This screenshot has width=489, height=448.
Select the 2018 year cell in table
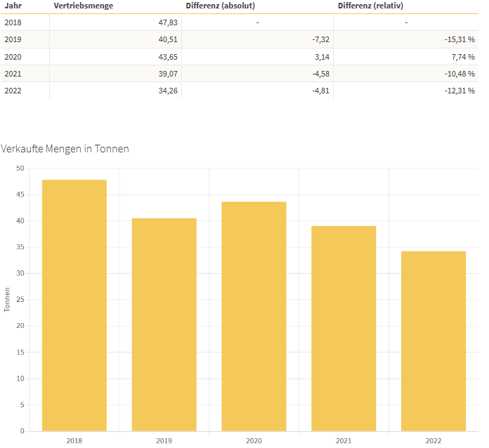[x=13, y=22]
